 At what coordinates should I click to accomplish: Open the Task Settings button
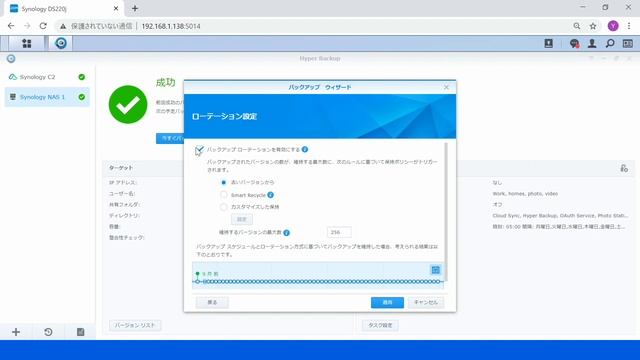(380, 325)
